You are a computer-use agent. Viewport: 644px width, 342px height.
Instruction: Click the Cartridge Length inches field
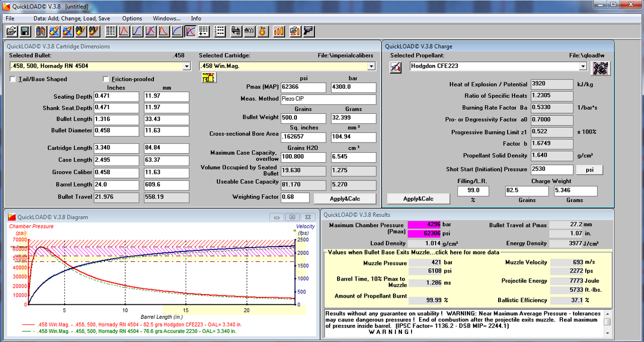click(x=116, y=149)
